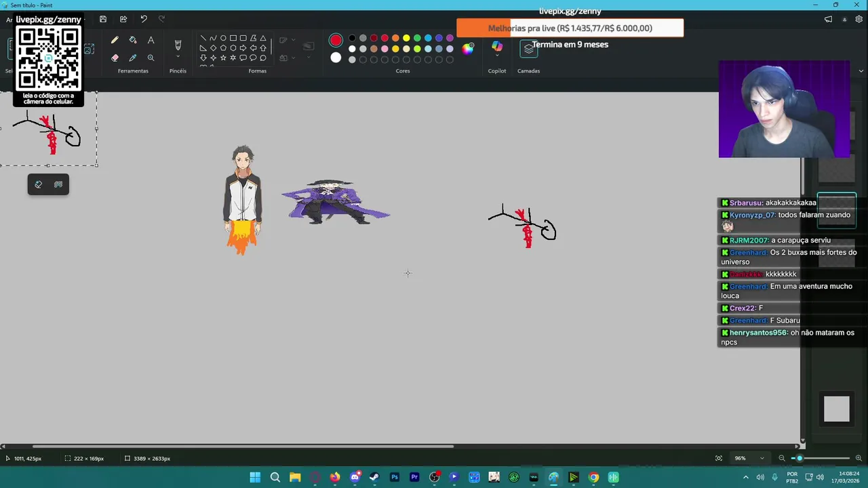
Task: Pick the black color swatch
Action: coord(352,38)
